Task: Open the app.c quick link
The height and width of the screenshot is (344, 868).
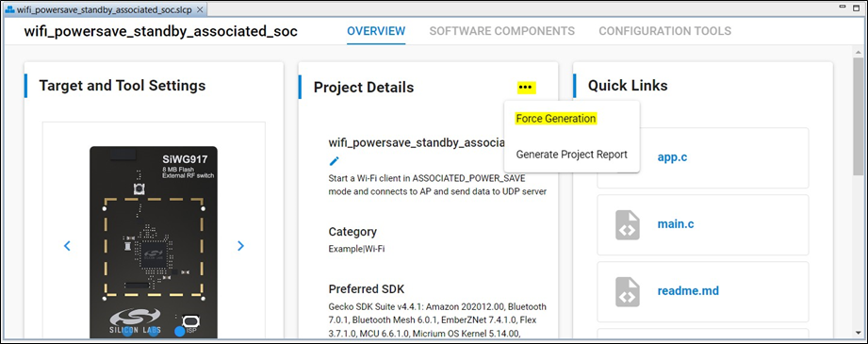Action: 672,156
